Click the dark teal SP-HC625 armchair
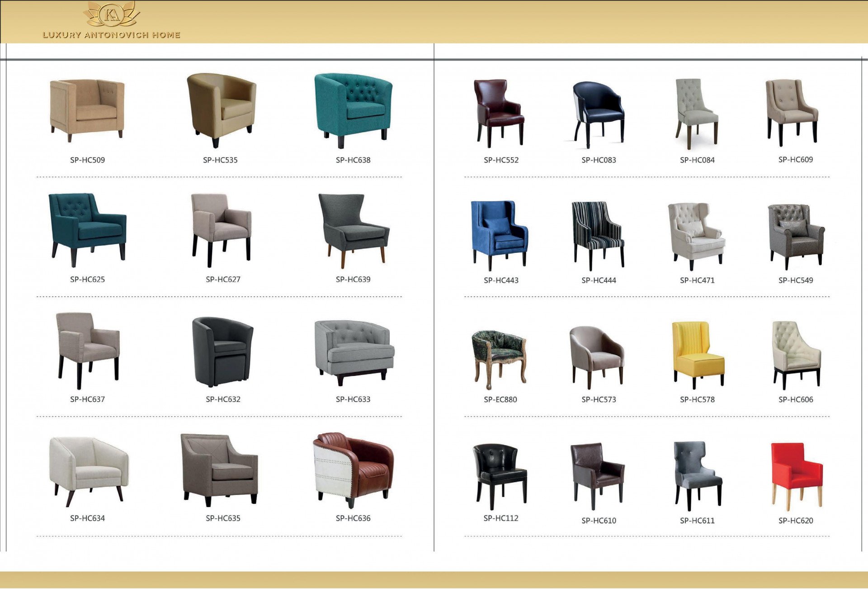This screenshot has height=589, width=868. click(87, 229)
